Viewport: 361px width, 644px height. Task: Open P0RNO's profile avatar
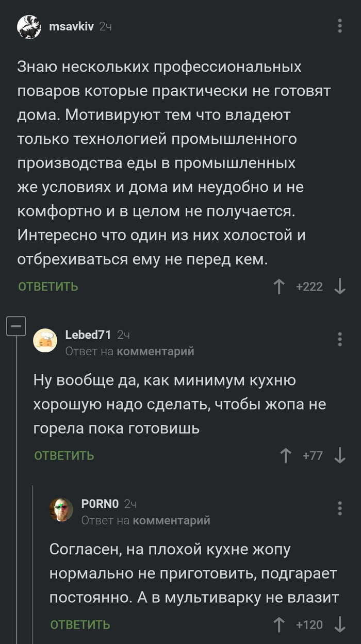60,510
